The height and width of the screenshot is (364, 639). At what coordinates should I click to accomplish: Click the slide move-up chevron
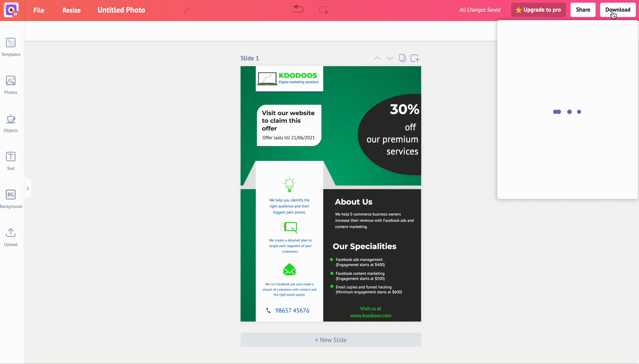377,58
